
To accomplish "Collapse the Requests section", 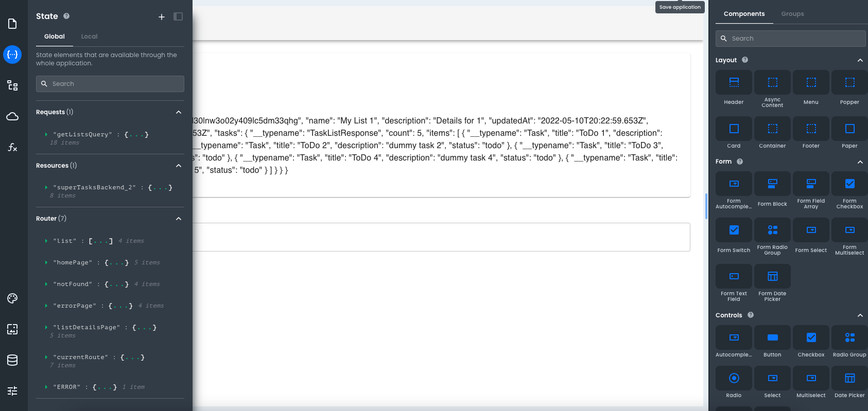I will click(x=179, y=112).
